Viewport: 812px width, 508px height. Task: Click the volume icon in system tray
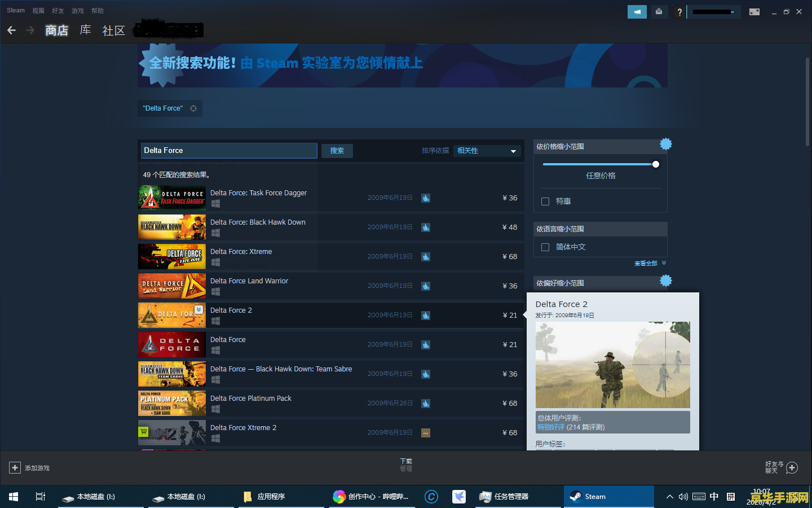click(x=683, y=497)
